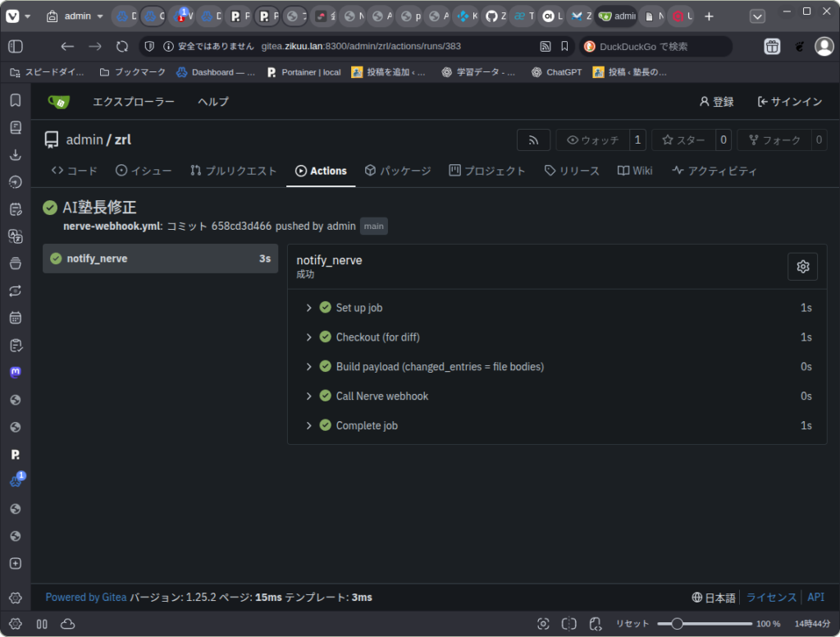The height and width of the screenshot is (637, 840).
Task: Open the 日本語 language selector
Action: (x=714, y=598)
